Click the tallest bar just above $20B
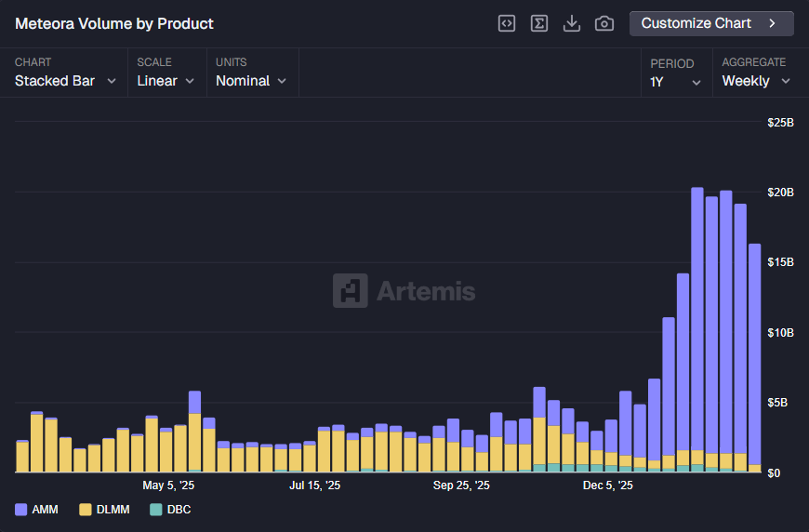 coord(697,330)
